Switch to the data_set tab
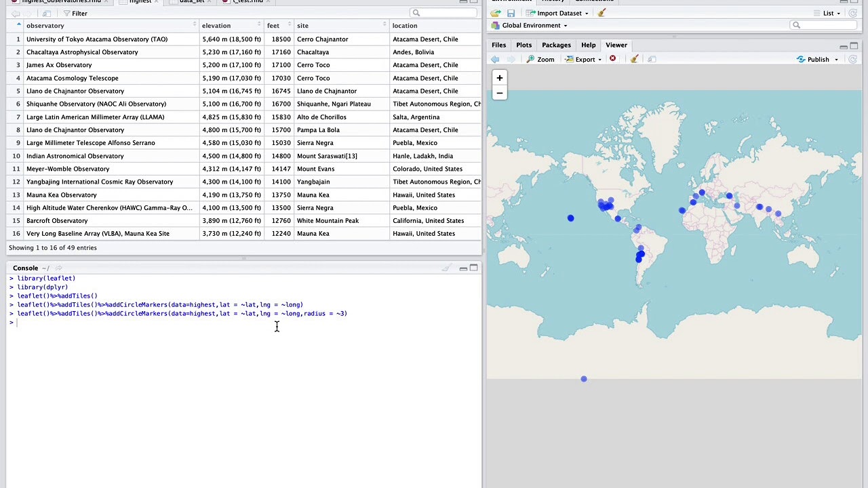 [191, 1]
